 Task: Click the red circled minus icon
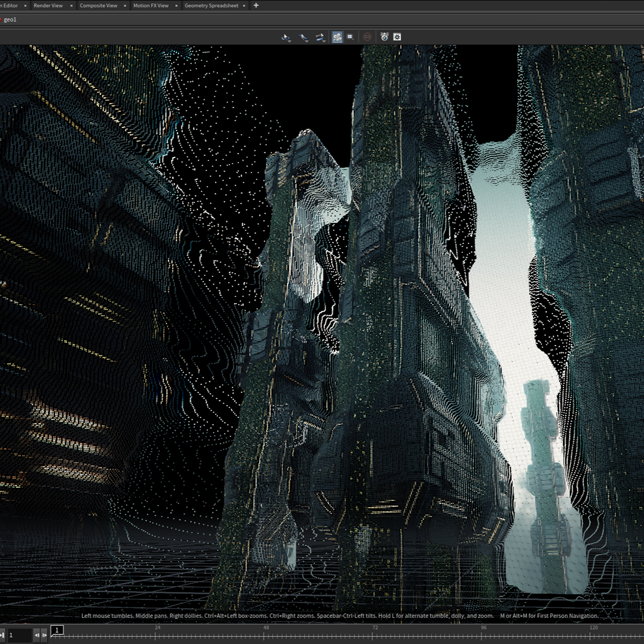point(367,37)
